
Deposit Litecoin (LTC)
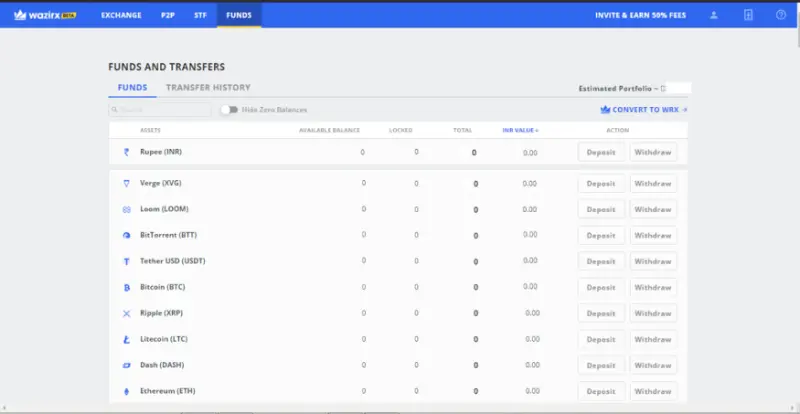pos(601,339)
